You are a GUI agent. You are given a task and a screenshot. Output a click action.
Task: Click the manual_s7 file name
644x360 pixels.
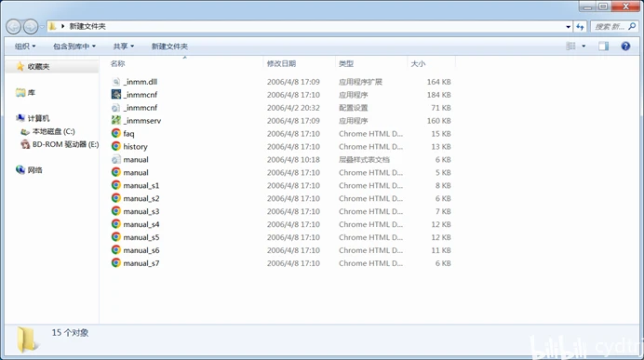tap(141, 263)
